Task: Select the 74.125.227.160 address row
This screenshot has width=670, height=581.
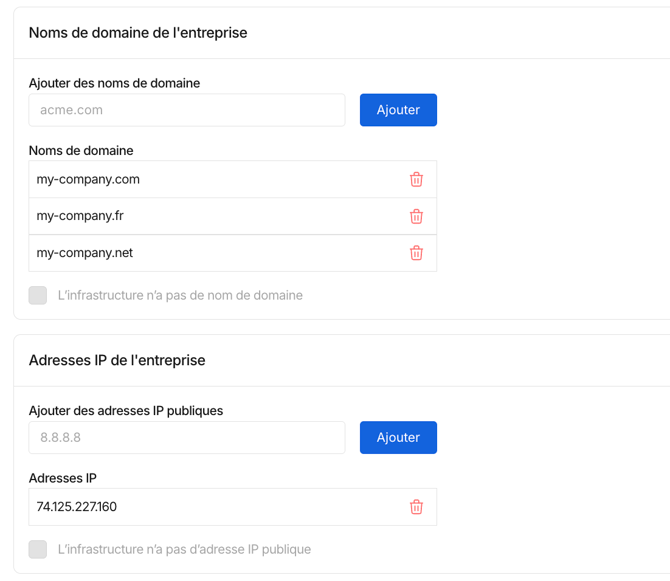Action: tap(232, 507)
